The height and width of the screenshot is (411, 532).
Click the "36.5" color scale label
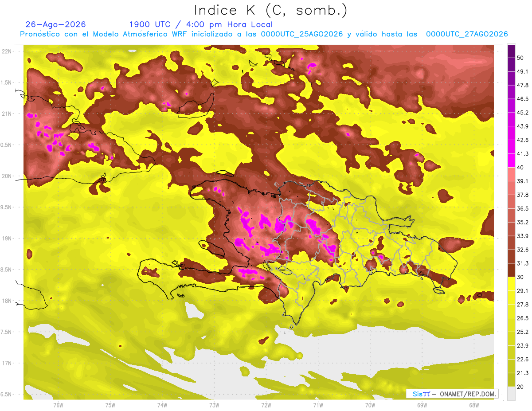pyautogui.click(x=523, y=208)
